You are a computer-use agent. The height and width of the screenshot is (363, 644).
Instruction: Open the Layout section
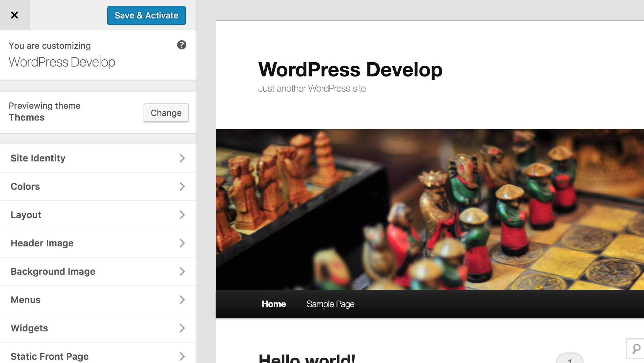tap(98, 215)
